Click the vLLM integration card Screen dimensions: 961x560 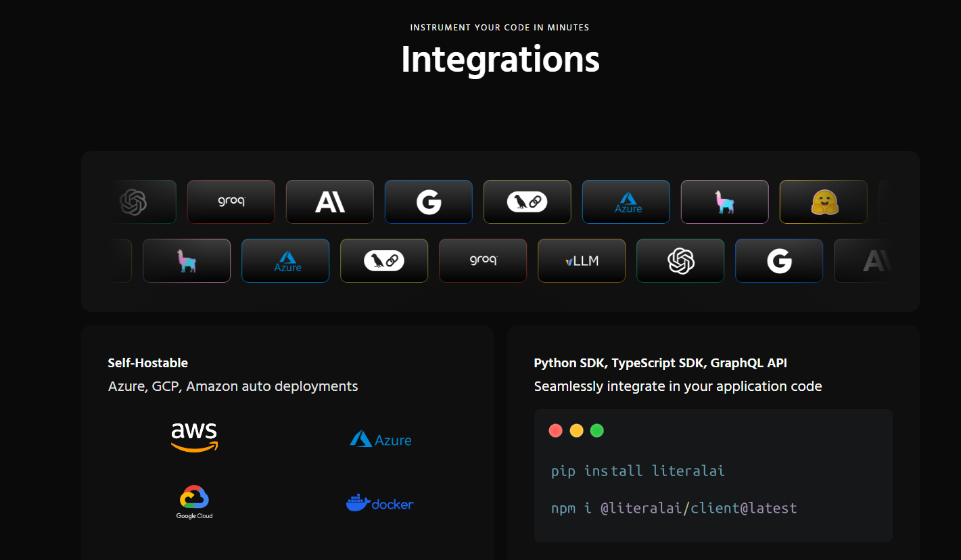[582, 260]
